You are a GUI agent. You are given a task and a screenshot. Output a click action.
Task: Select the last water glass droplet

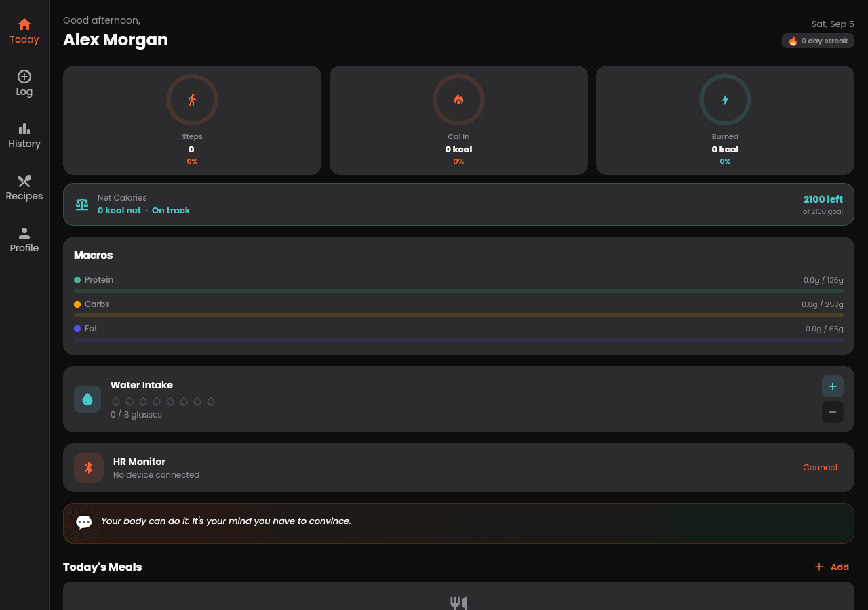(x=211, y=401)
